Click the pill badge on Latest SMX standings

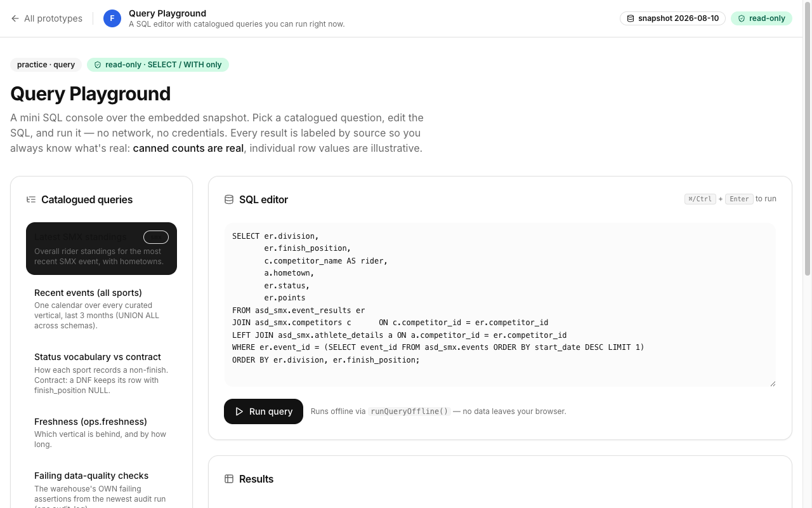pyautogui.click(x=156, y=237)
